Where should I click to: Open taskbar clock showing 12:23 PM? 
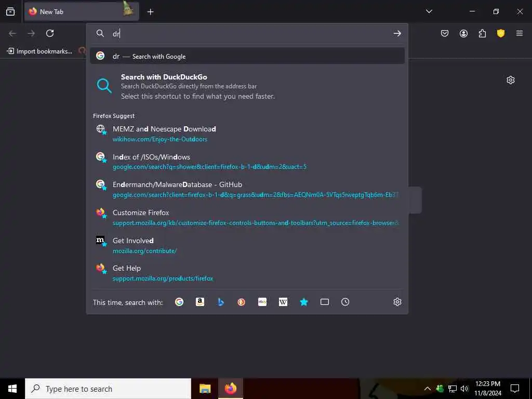click(487, 389)
